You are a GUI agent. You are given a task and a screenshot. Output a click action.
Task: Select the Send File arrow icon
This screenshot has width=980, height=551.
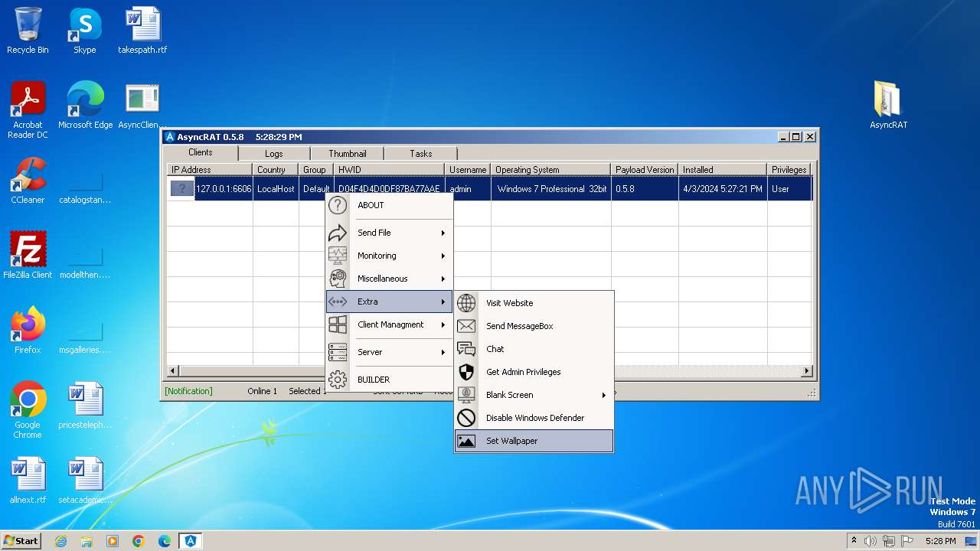pyautogui.click(x=338, y=233)
